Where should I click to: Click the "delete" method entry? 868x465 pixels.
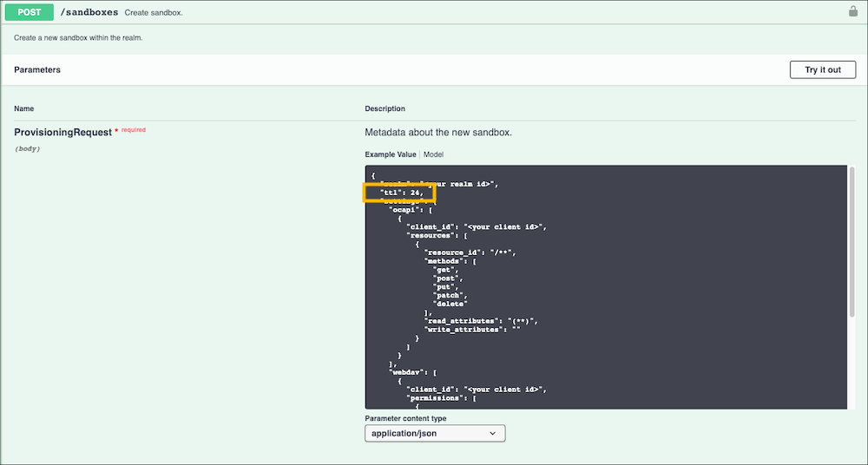click(x=450, y=304)
